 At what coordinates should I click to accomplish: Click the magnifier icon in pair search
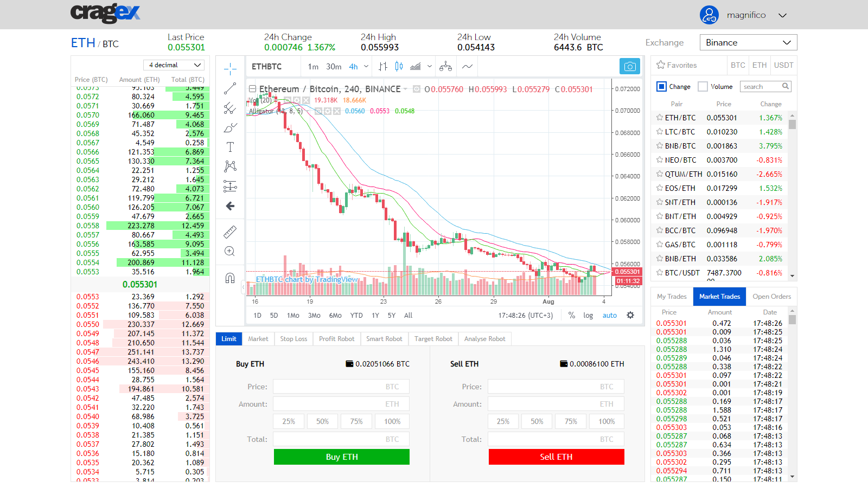pyautogui.click(x=785, y=86)
